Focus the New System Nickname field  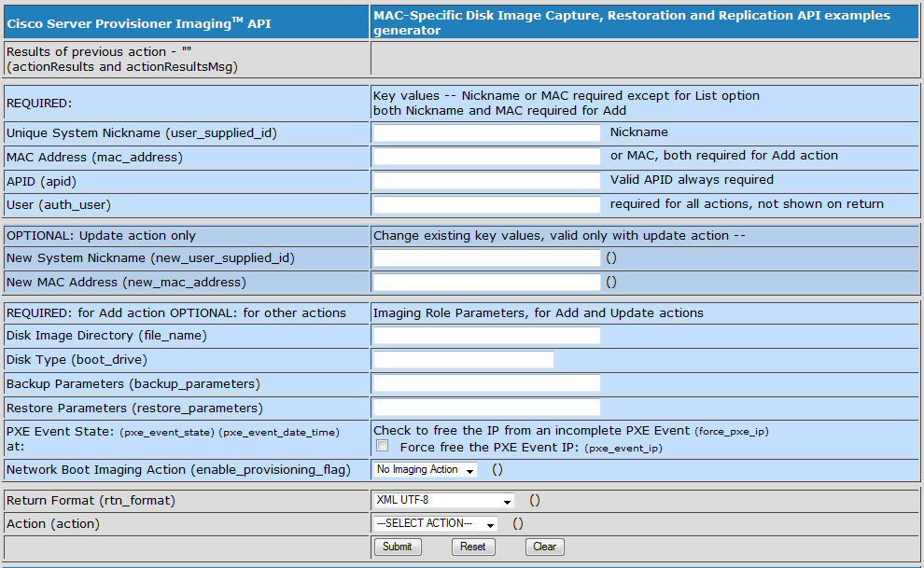pos(487,258)
